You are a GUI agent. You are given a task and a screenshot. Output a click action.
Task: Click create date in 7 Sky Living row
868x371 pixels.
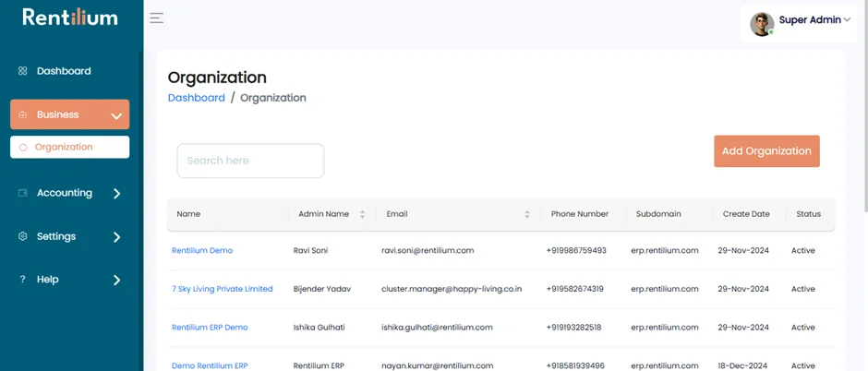tap(743, 289)
